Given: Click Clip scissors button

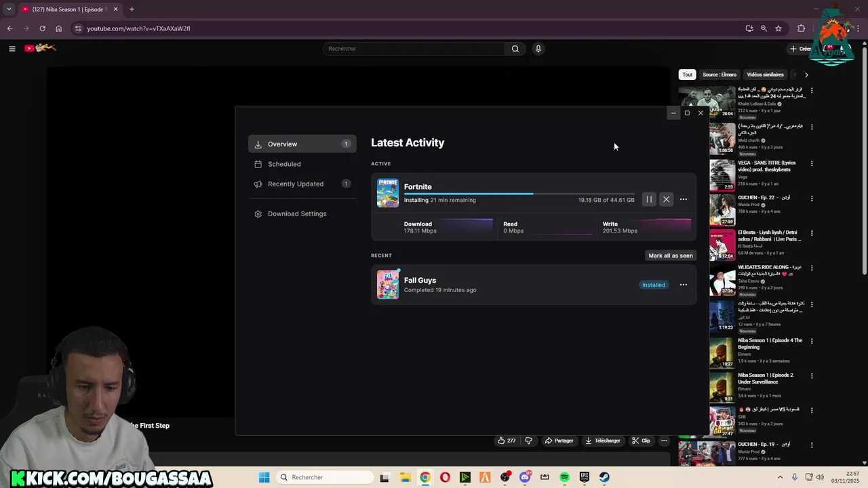Looking at the screenshot, I should pyautogui.click(x=641, y=441).
